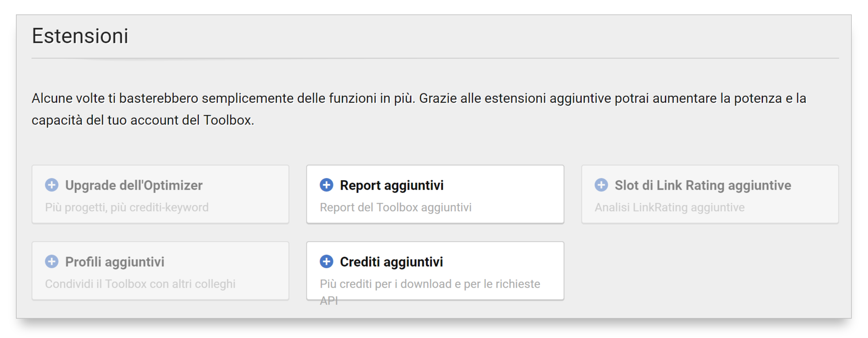Screen dimensions: 868x338
Task: Click the 'Più progetti, più crediti-keyword' description
Action: click(x=127, y=207)
